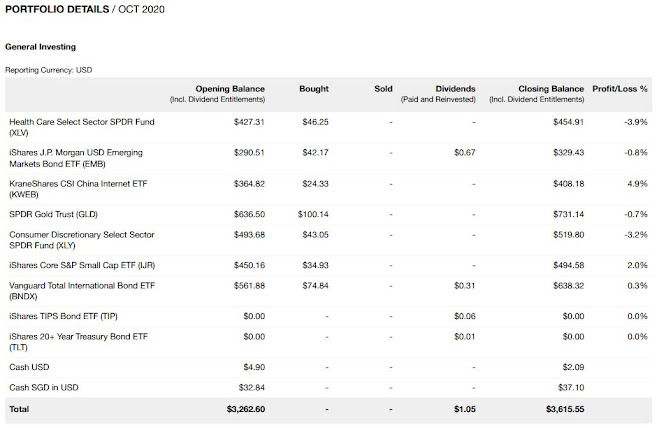Click the Bought column header

(314, 89)
